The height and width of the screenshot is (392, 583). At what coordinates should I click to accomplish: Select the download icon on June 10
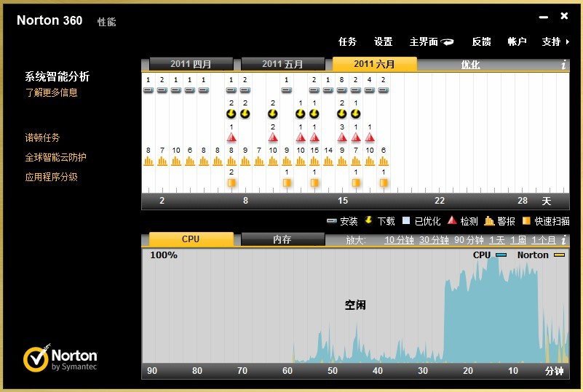[272, 113]
